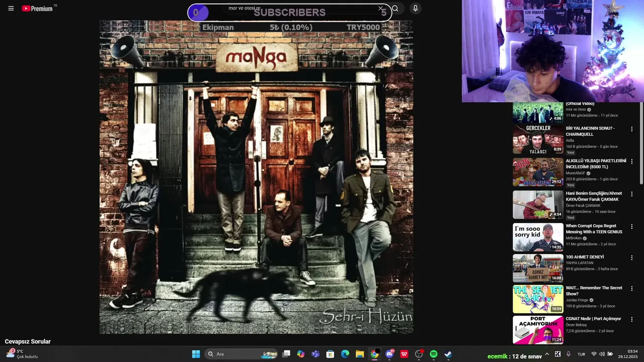Open options for When Corrupt Cops Regret

click(x=632, y=227)
